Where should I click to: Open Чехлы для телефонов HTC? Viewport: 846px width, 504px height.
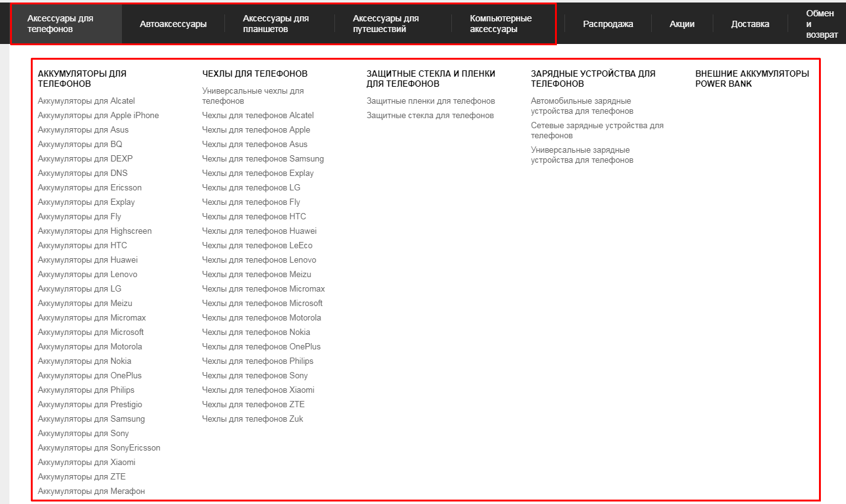coord(254,216)
